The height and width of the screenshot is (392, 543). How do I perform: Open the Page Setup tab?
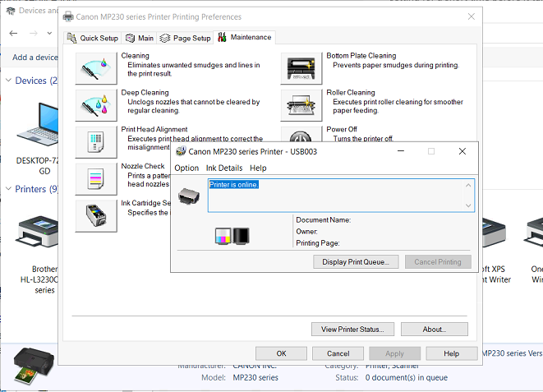point(186,38)
